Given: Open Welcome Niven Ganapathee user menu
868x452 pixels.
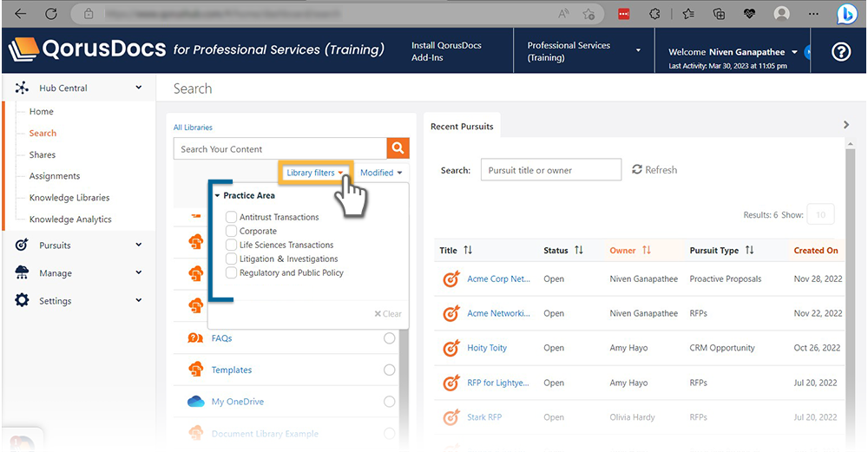Looking at the screenshot, I should click(733, 52).
